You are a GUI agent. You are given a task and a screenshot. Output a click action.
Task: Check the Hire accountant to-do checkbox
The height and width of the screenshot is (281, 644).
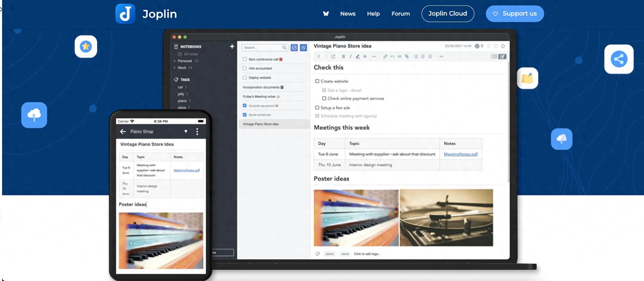[x=245, y=68]
